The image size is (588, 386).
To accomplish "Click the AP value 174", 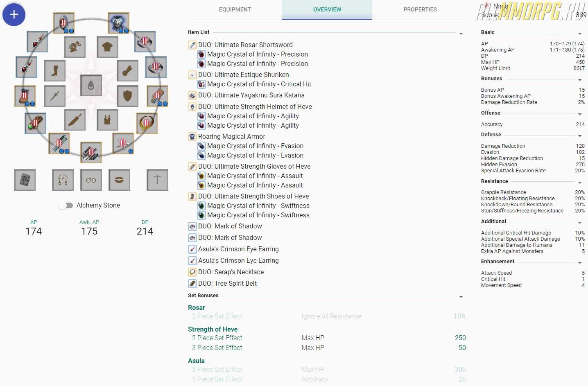I will click(x=34, y=231).
